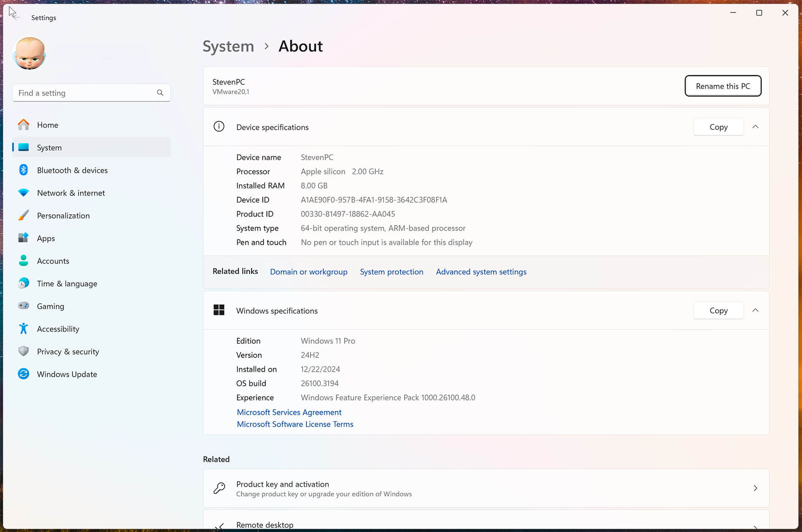Open Product key and activation chevron
Viewport: 802px width, 532px height.
(755, 488)
